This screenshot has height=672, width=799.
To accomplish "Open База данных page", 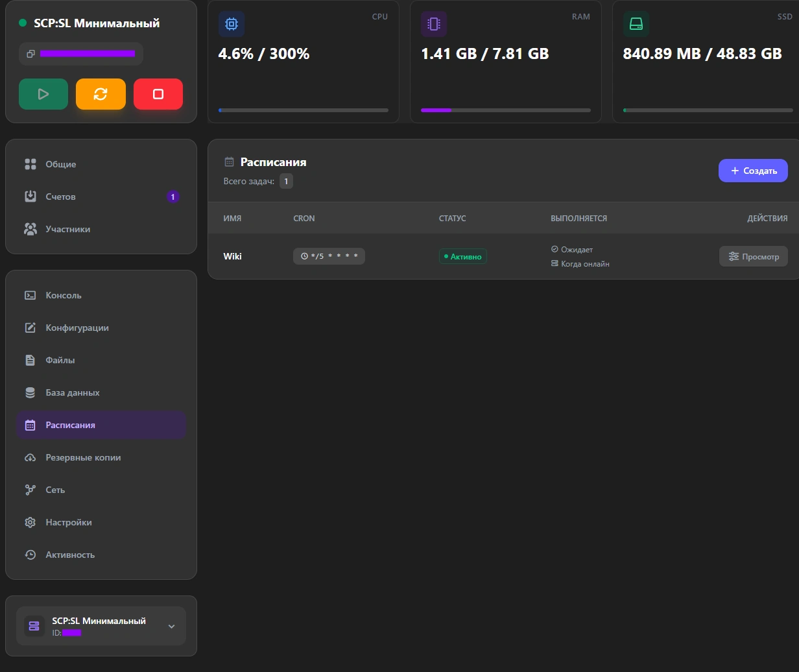I will click(101, 392).
